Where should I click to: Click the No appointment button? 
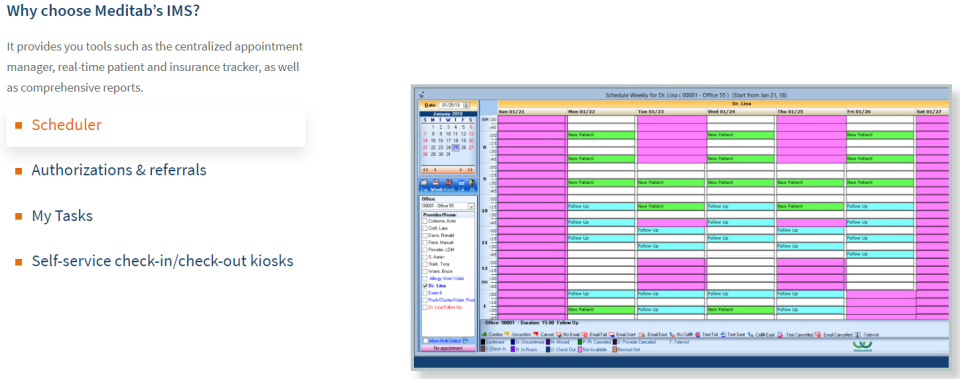click(x=448, y=348)
